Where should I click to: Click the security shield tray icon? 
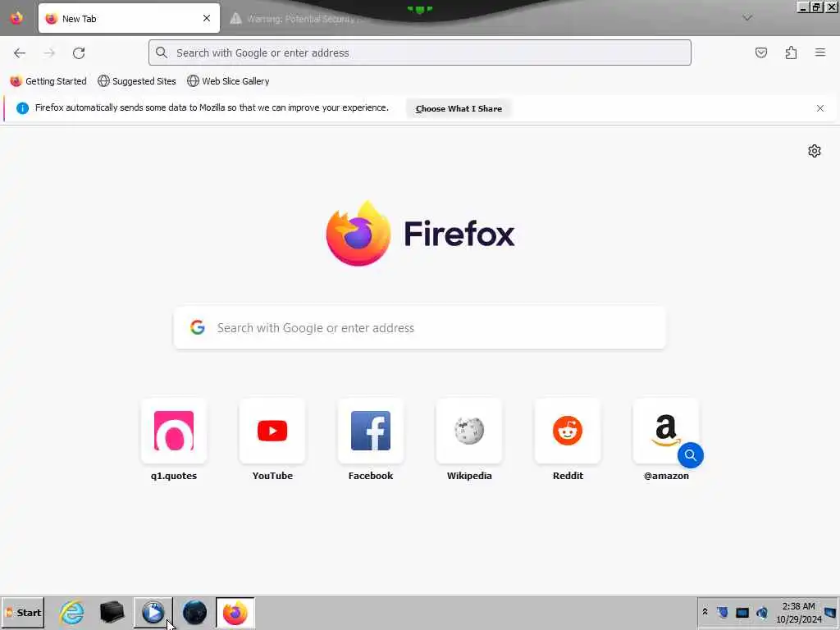tap(723, 612)
